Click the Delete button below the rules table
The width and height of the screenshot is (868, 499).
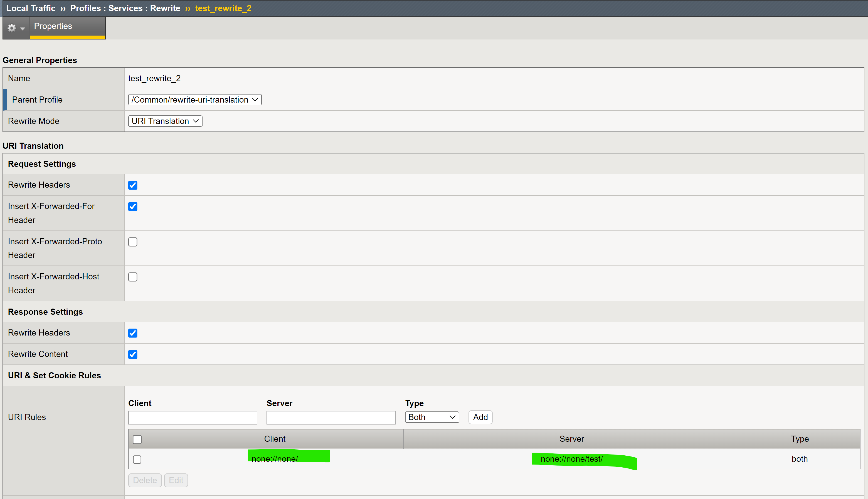point(145,480)
